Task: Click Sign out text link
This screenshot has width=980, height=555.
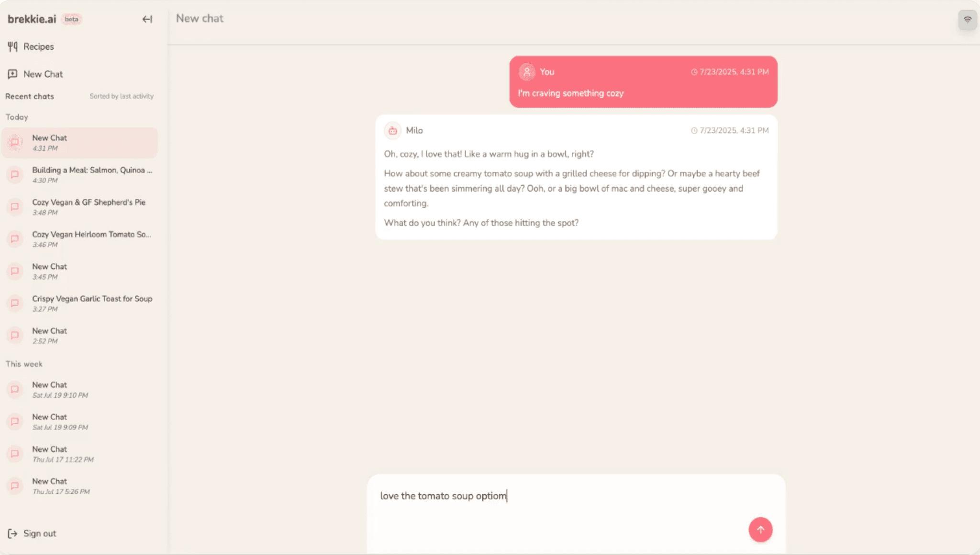Action: click(40, 533)
